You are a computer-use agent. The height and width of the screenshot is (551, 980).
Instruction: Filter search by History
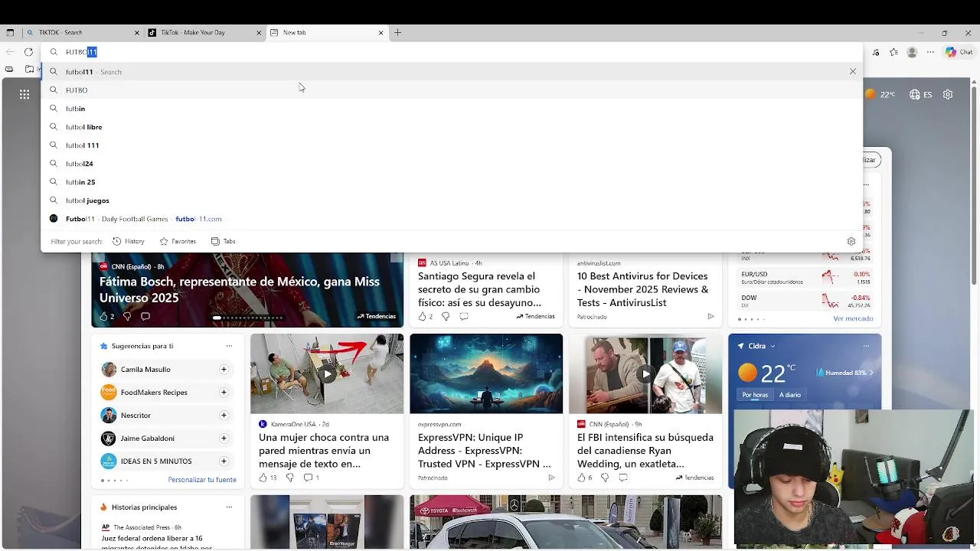click(129, 241)
